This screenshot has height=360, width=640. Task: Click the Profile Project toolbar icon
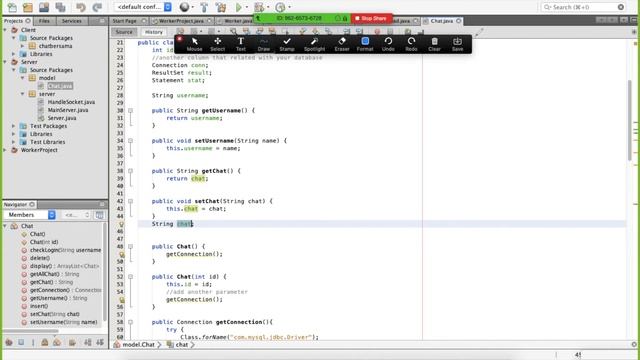click(x=280, y=7)
